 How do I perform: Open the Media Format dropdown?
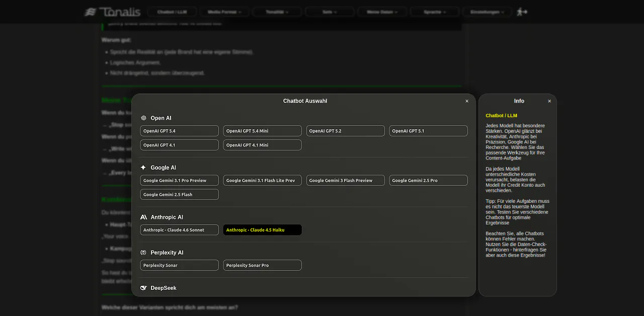click(x=224, y=12)
